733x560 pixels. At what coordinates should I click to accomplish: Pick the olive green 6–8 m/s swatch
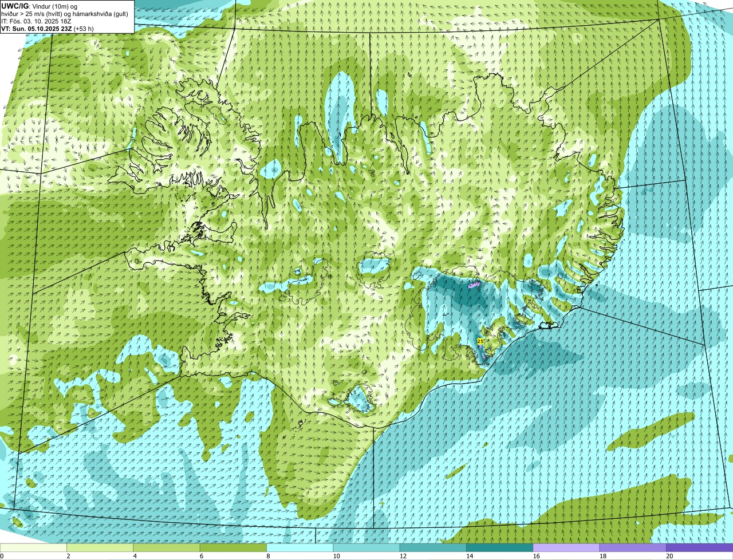(233, 547)
